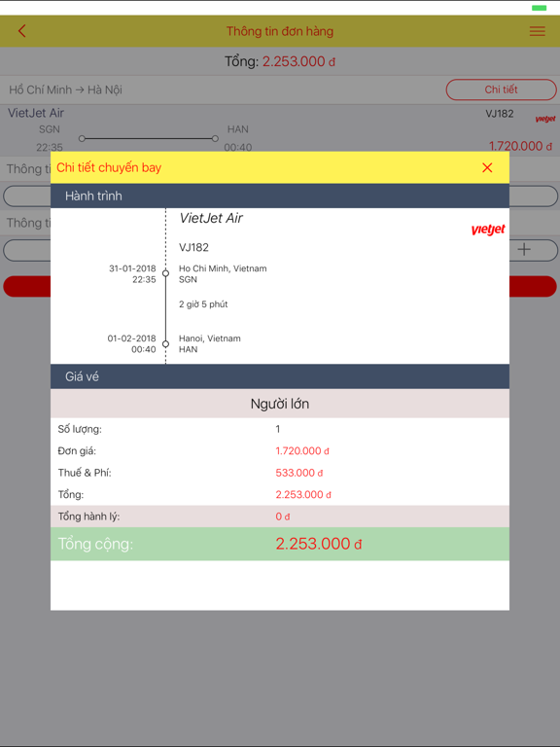Tap the top Tổng: 2.253.000 đ summary
Screen dimensions: 560x747
[280, 61]
